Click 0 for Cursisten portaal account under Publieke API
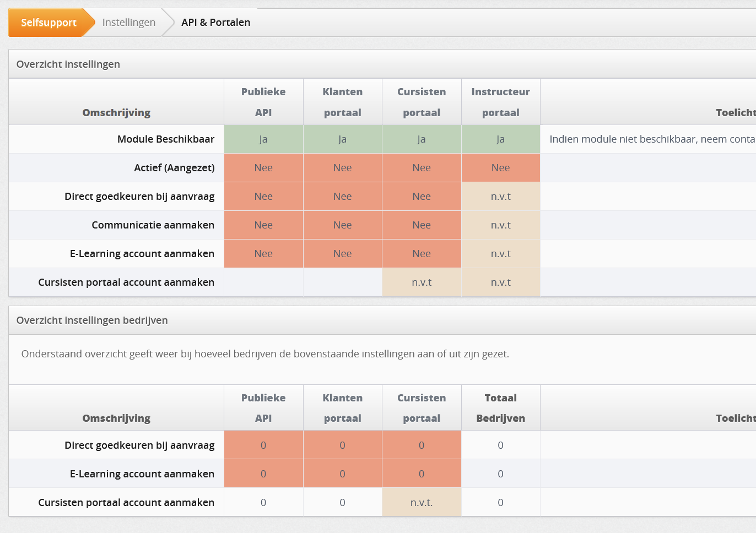The width and height of the screenshot is (756, 533). pos(263,502)
